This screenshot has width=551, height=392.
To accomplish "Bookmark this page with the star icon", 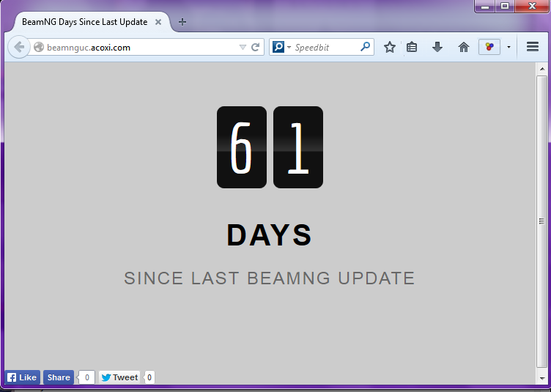I will 389,47.
